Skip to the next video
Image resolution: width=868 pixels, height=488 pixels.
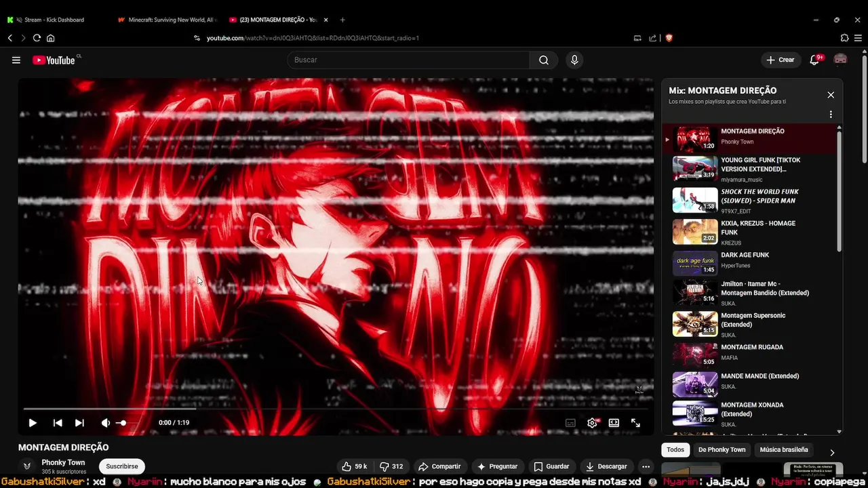click(x=79, y=422)
